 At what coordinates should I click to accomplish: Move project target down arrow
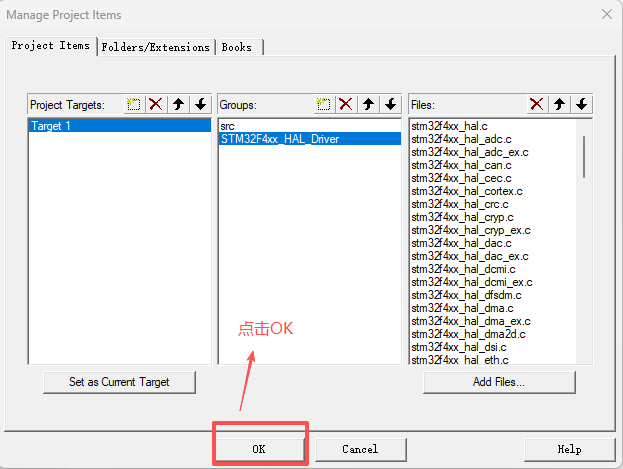(200, 104)
